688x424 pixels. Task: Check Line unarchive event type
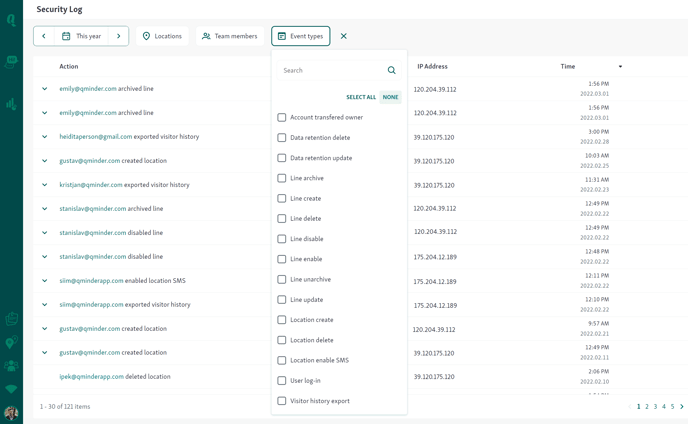[x=282, y=279]
